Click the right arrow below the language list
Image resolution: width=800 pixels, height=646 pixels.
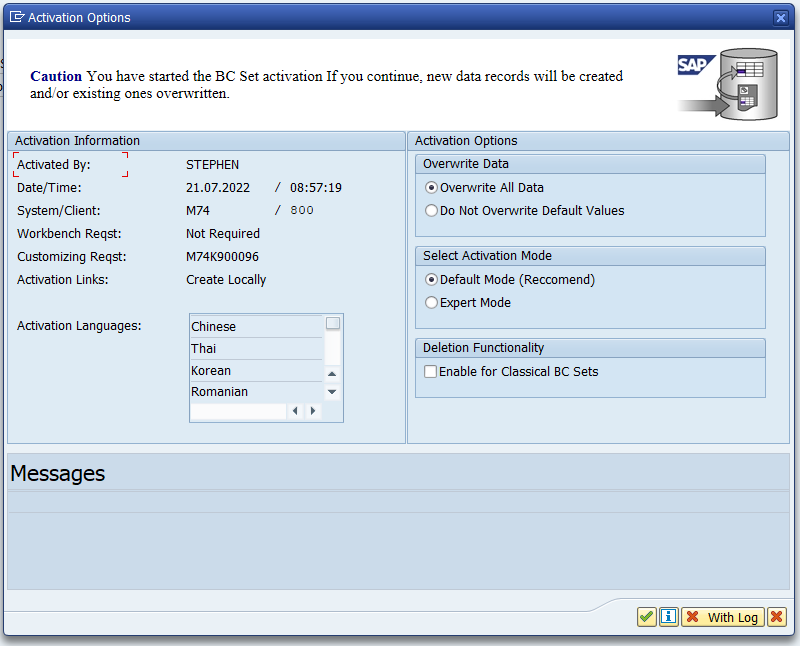pos(312,410)
